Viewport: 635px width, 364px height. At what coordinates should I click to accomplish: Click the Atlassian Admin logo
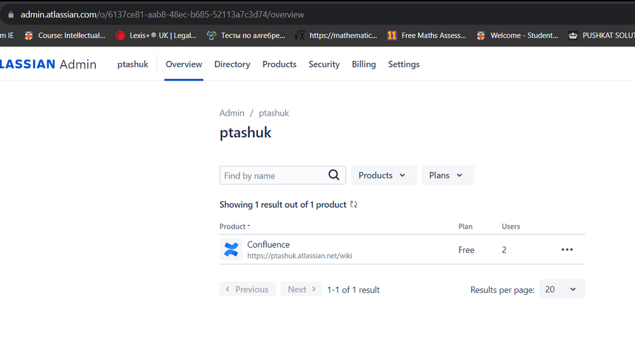point(48,64)
